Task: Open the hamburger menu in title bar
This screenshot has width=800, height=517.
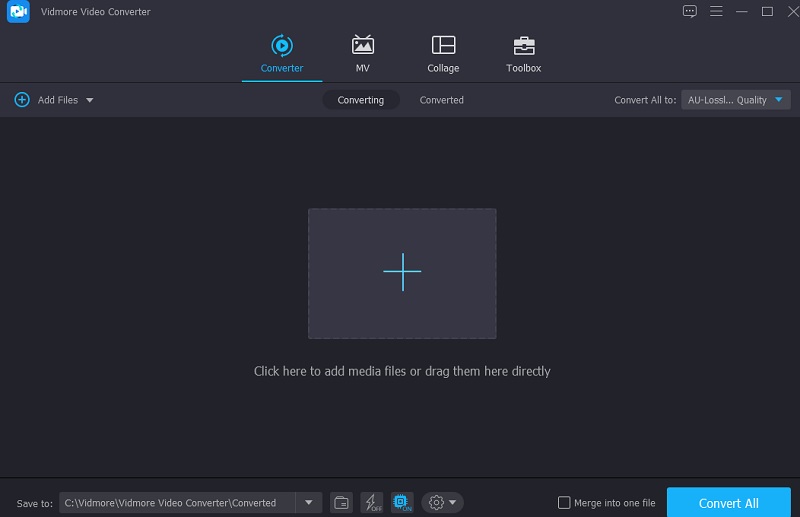Action: coord(716,11)
